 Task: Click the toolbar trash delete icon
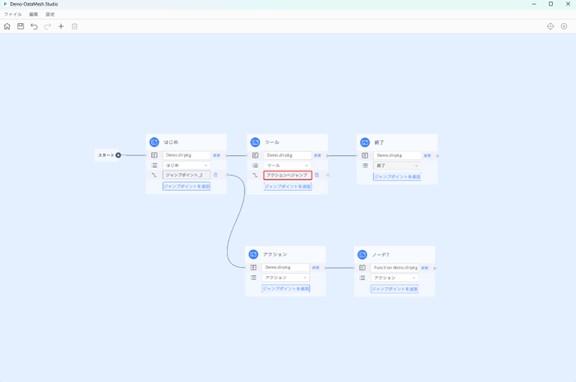75,26
